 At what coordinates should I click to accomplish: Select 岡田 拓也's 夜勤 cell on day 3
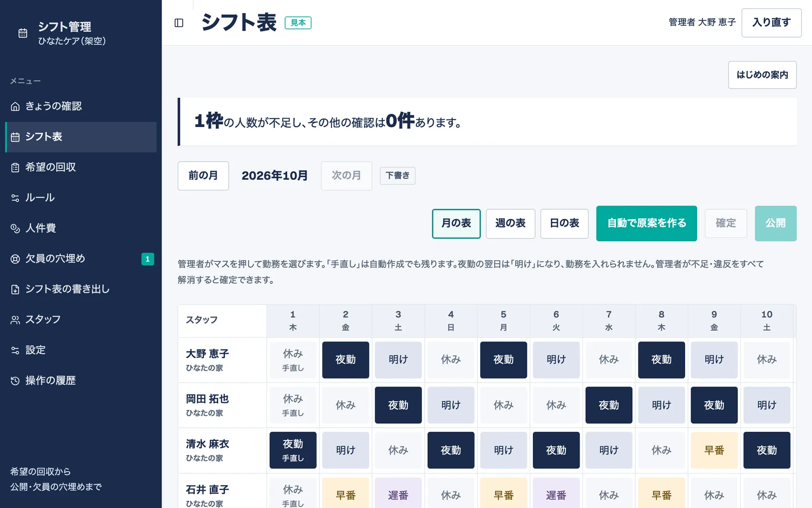click(x=398, y=405)
